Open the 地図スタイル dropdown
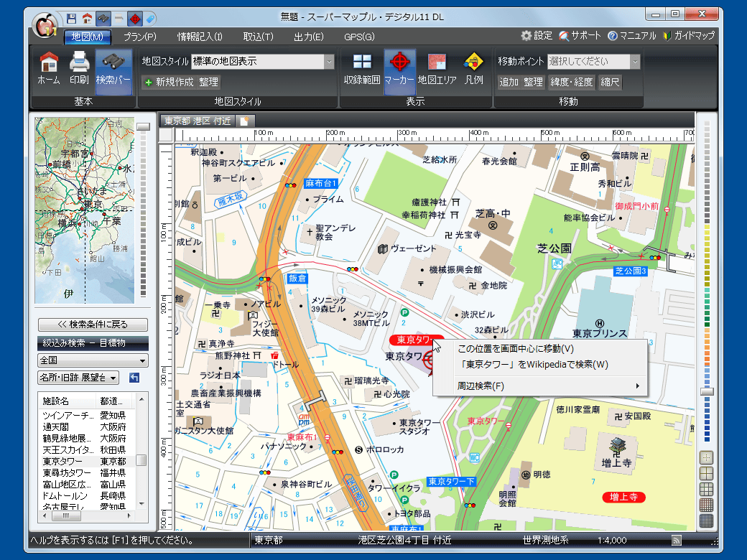 (x=329, y=62)
